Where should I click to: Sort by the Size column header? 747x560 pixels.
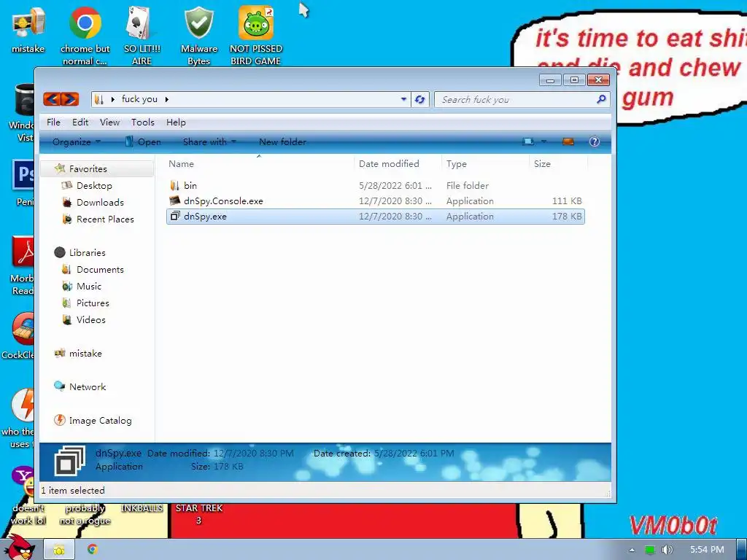[558, 164]
